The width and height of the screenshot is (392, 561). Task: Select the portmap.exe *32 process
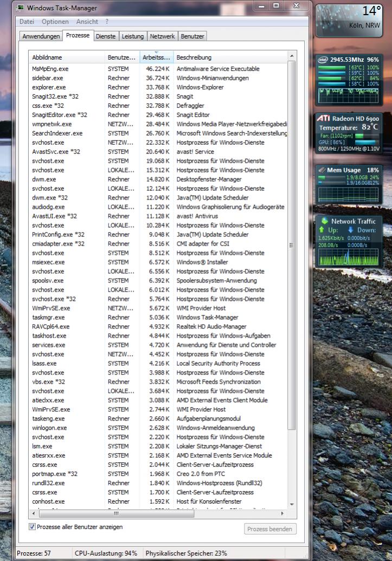[158, 474]
